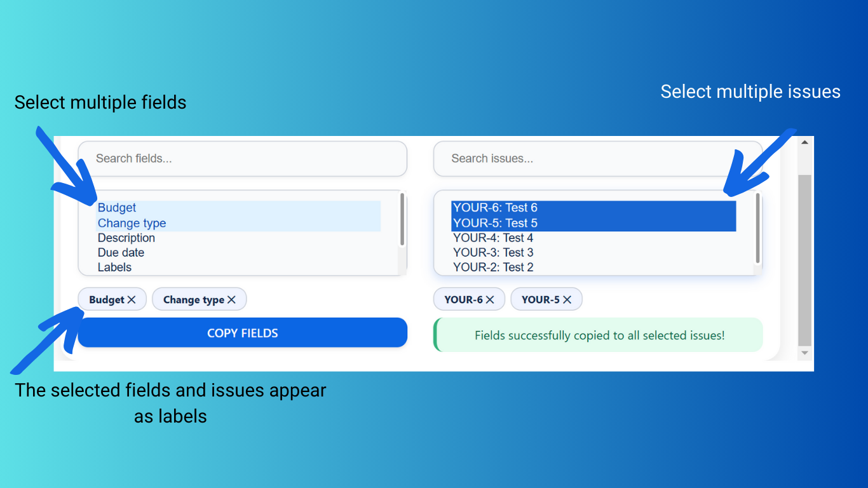Click the main page scrollbar thumb
The image size is (868, 488).
point(804,261)
